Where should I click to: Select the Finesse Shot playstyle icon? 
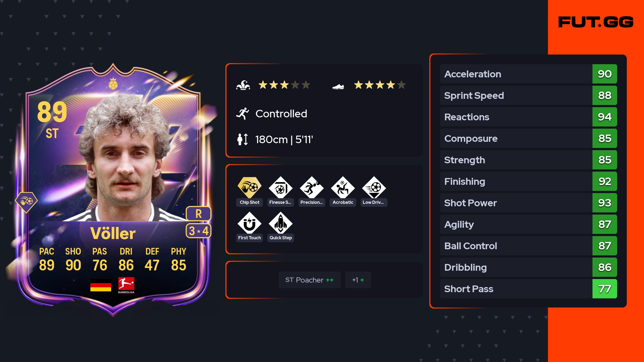(x=280, y=187)
